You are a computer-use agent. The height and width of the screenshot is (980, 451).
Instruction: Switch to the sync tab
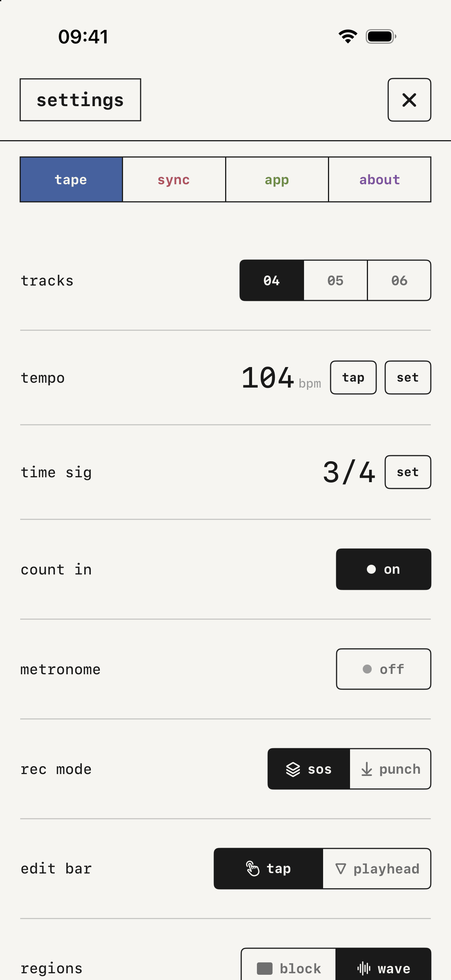[x=174, y=179]
